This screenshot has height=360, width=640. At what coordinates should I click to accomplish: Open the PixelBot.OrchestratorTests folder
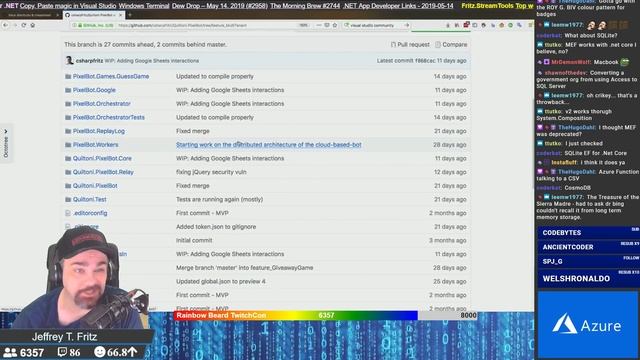109,118
